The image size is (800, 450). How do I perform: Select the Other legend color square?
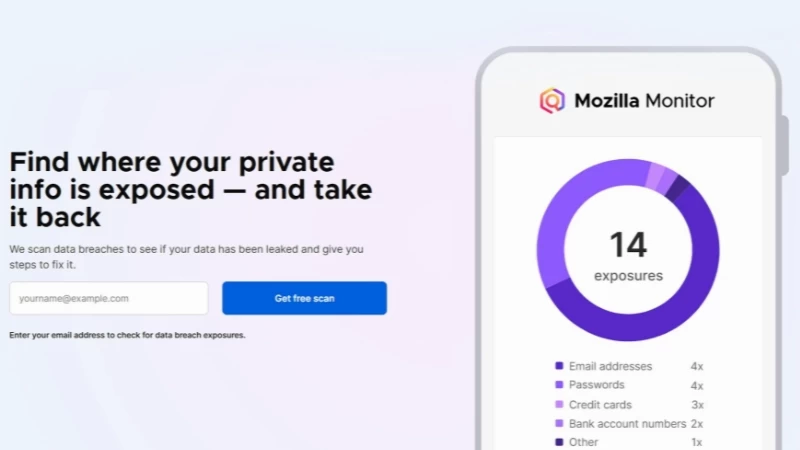coord(559,442)
